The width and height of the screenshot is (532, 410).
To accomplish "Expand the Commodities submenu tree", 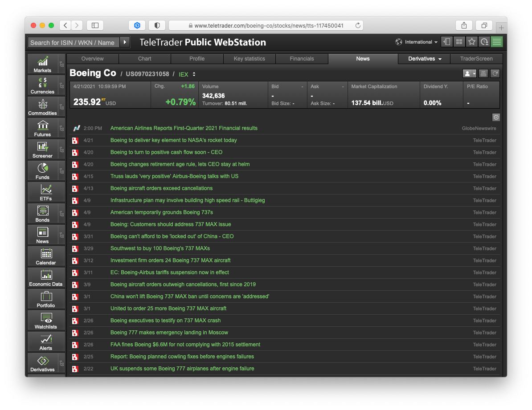I will pyautogui.click(x=61, y=107).
